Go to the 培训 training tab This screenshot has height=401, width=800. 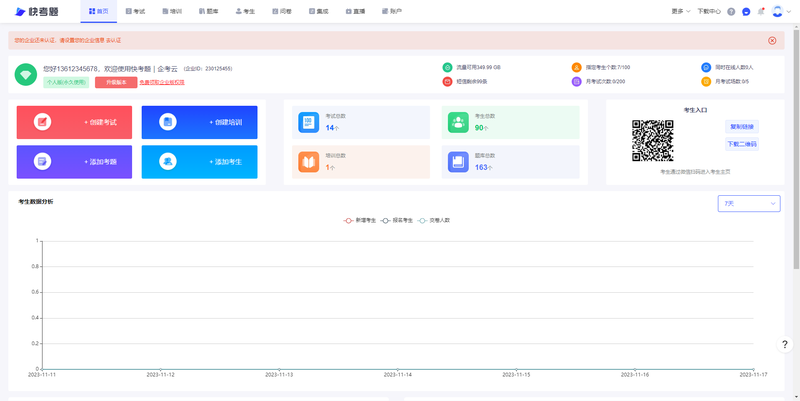pos(172,11)
